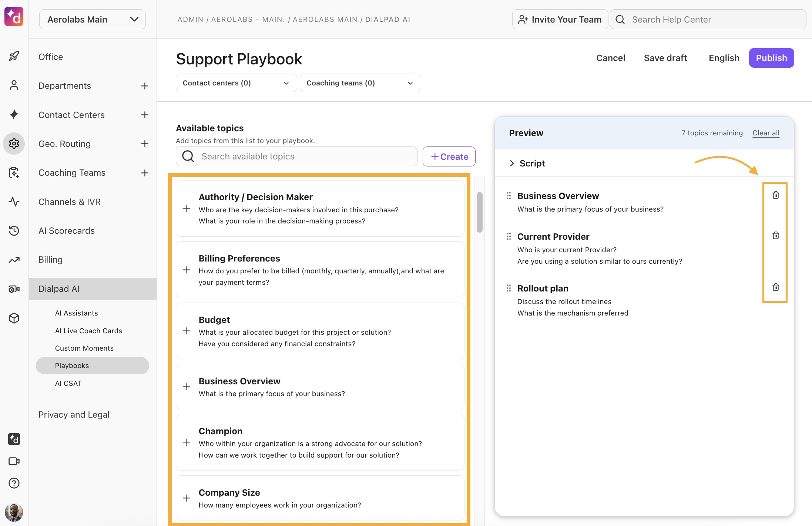Open the history clock icon in sidebar
Viewport: 812px width, 526px height.
coord(14,230)
